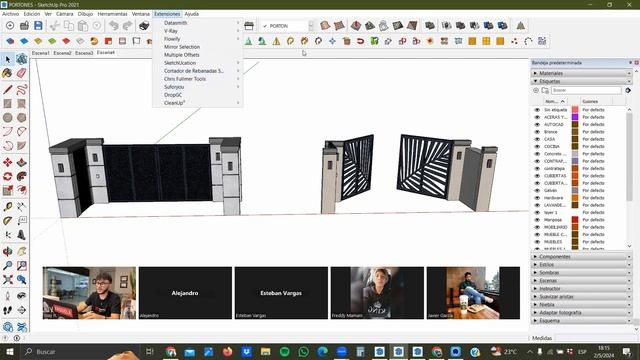The width and height of the screenshot is (640, 360).
Task: Open the CleanUp³ submenu
Action: click(x=198, y=103)
